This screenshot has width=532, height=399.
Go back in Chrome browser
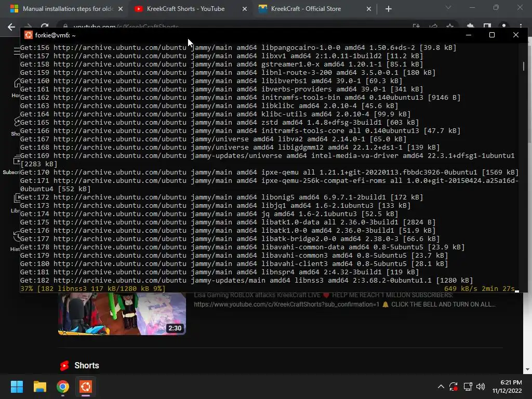point(11,26)
